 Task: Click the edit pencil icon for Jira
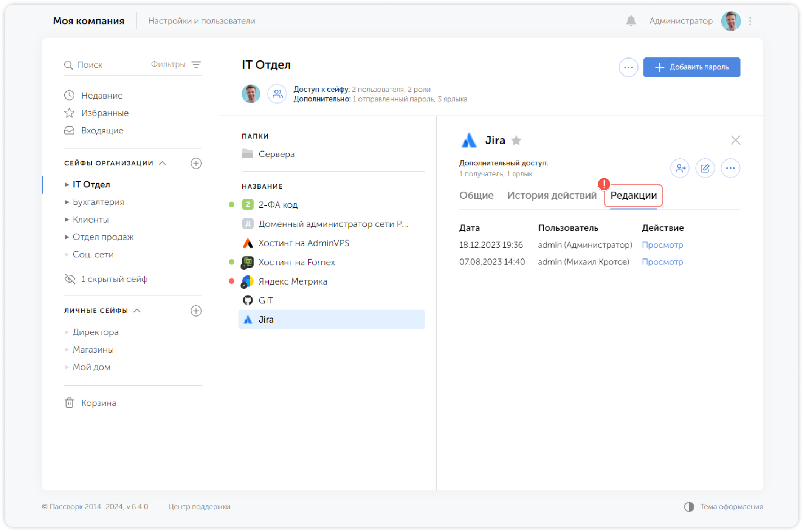[705, 168]
